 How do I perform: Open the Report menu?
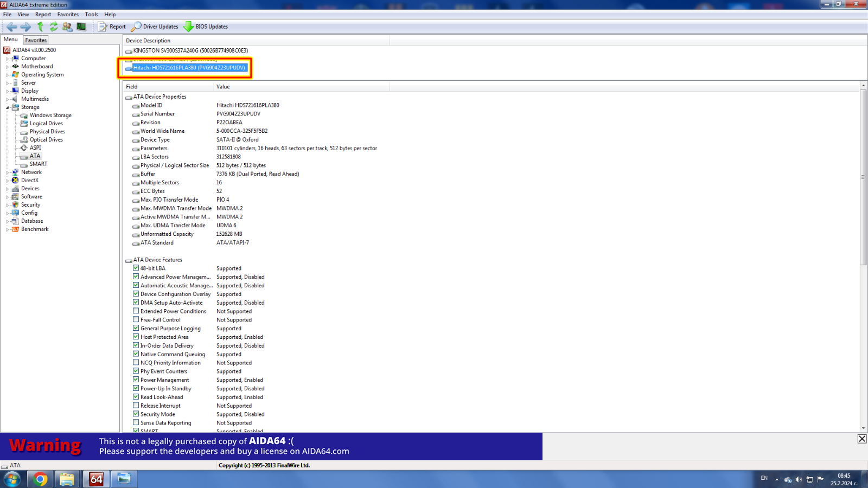coord(43,15)
